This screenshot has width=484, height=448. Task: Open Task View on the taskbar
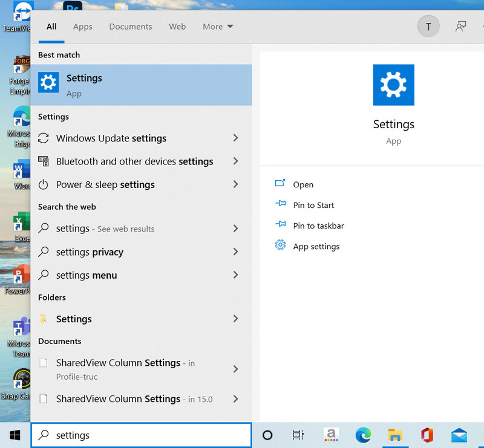298,435
